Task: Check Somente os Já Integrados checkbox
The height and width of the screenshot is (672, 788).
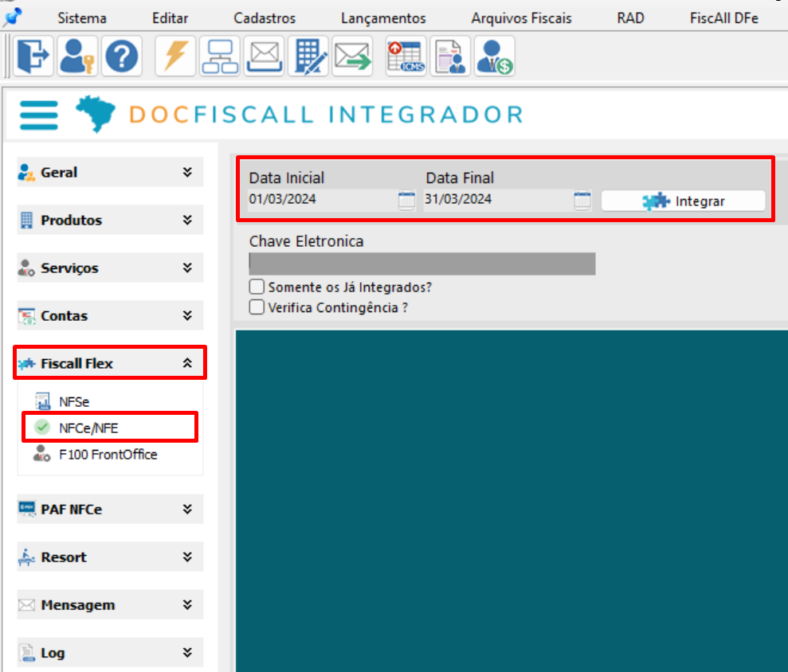Action: tap(257, 287)
